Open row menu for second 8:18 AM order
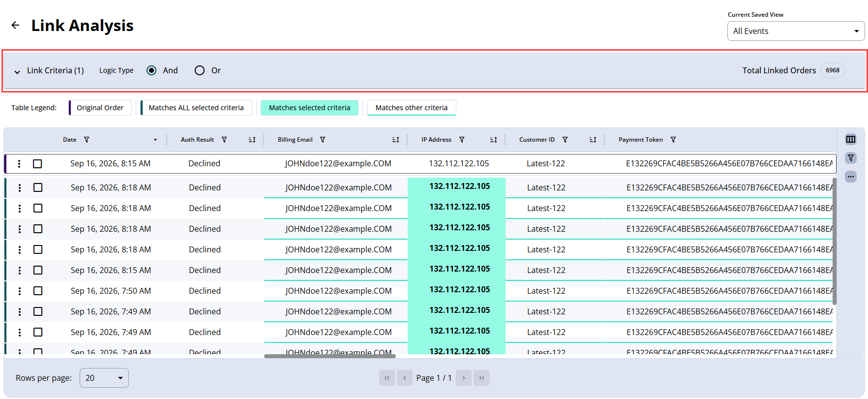This screenshot has height=399, width=868. tap(20, 208)
